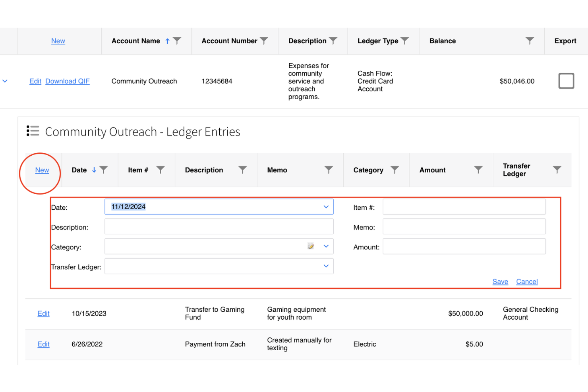
Task: Click the circled New link
Action: coord(42,170)
